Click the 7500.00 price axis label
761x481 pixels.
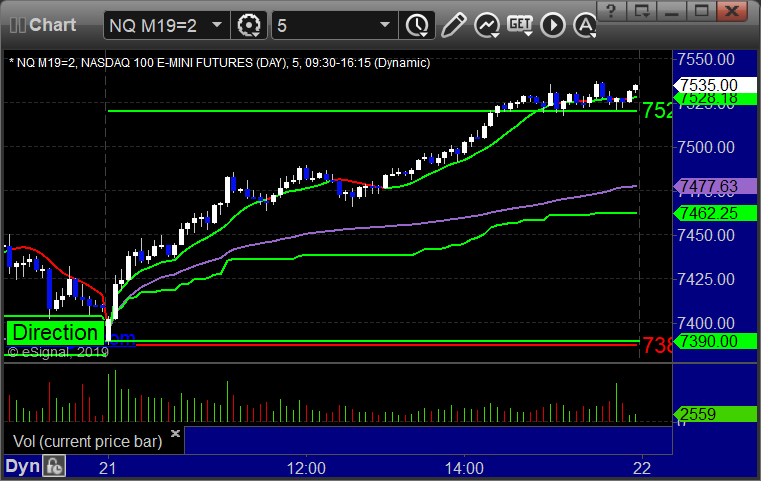[x=706, y=147]
